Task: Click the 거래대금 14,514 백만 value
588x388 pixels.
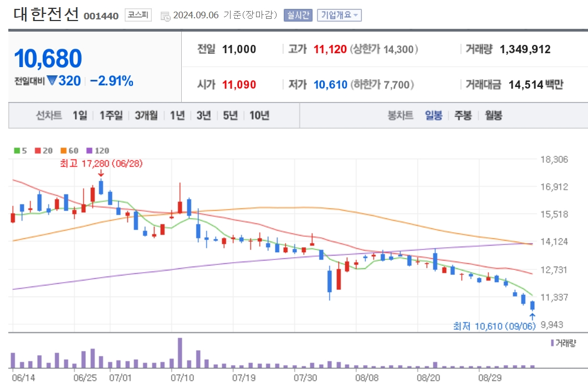Action: pyautogui.click(x=536, y=84)
